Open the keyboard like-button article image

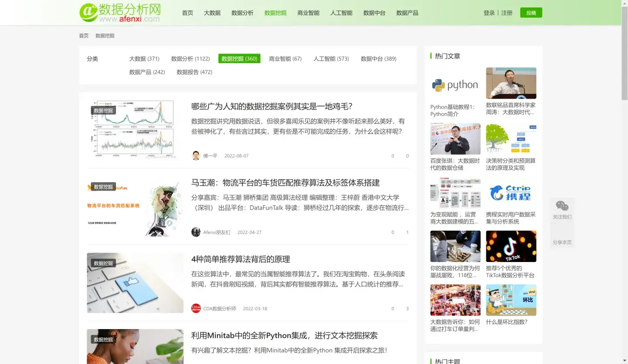(x=135, y=283)
